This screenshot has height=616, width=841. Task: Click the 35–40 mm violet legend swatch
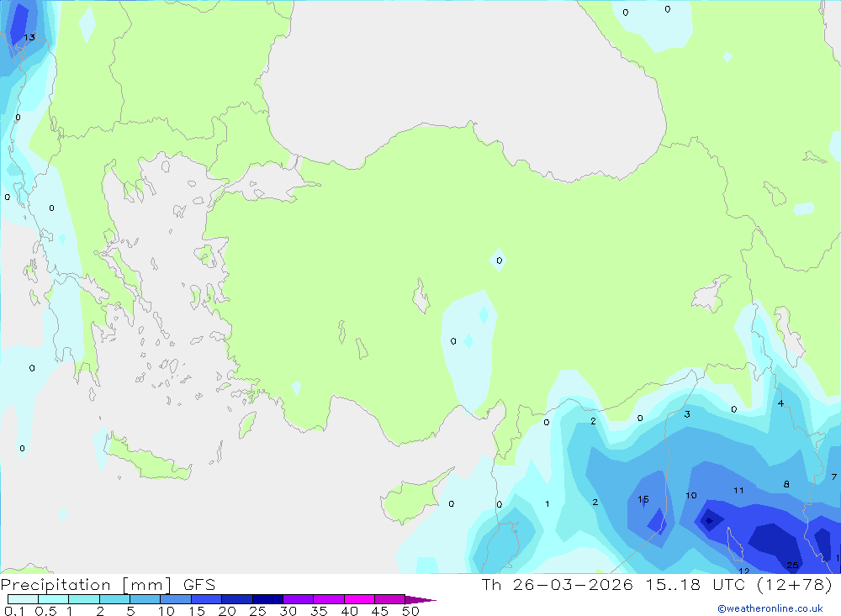329,599
